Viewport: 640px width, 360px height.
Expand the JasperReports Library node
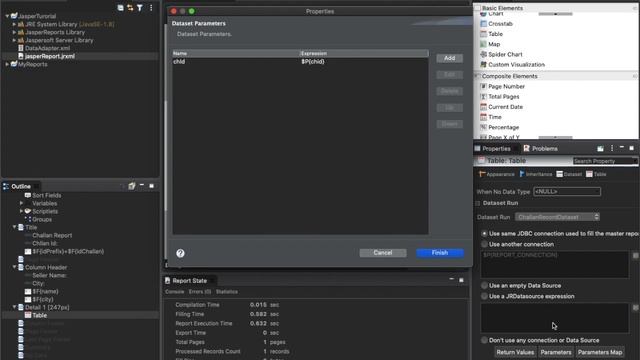pyautogui.click(x=14, y=32)
